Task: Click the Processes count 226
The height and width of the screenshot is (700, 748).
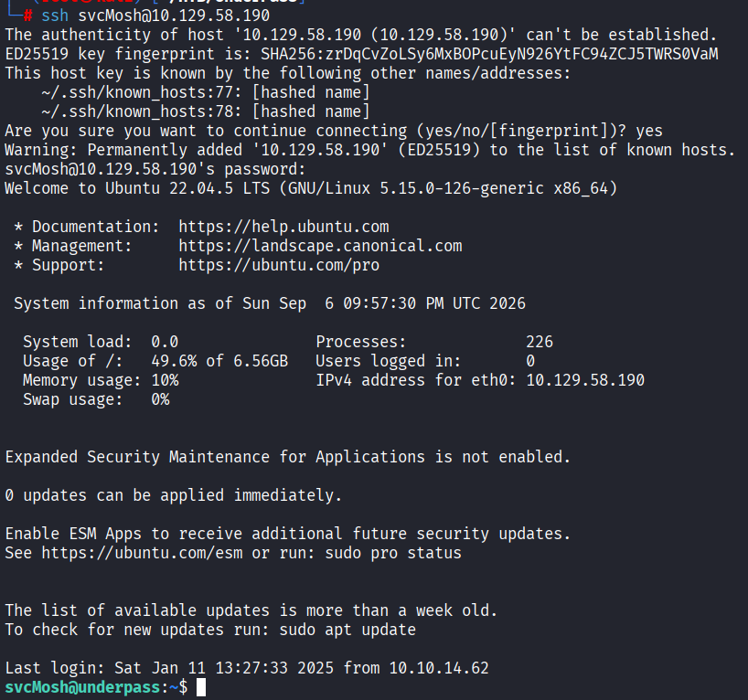Action: (540, 342)
